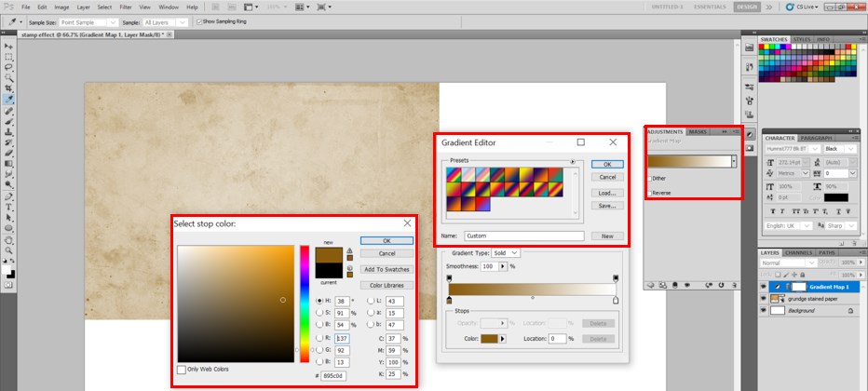The width and height of the screenshot is (868, 391).
Task: Open the Presets flyout menu arrow
Action: pyautogui.click(x=573, y=161)
